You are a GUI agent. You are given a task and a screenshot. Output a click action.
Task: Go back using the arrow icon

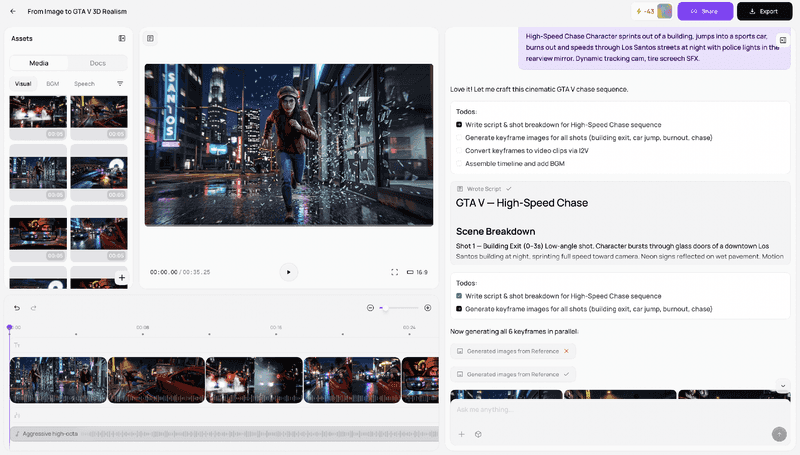point(13,11)
